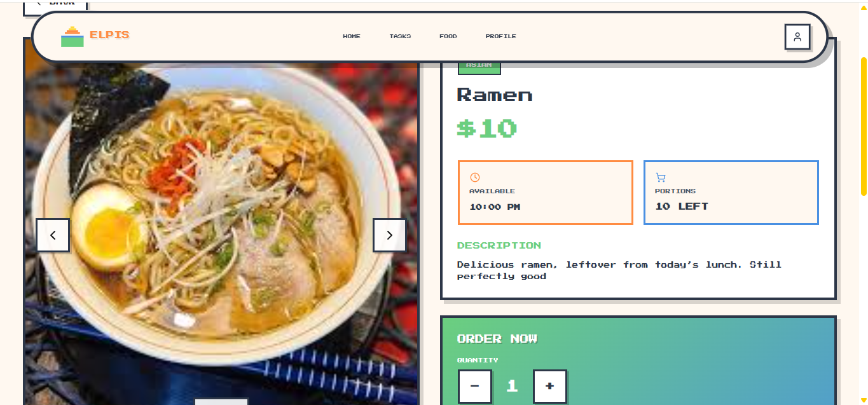Open the Profile nav item
The height and width of the screenshot is (405, 868).
point(500,36)
